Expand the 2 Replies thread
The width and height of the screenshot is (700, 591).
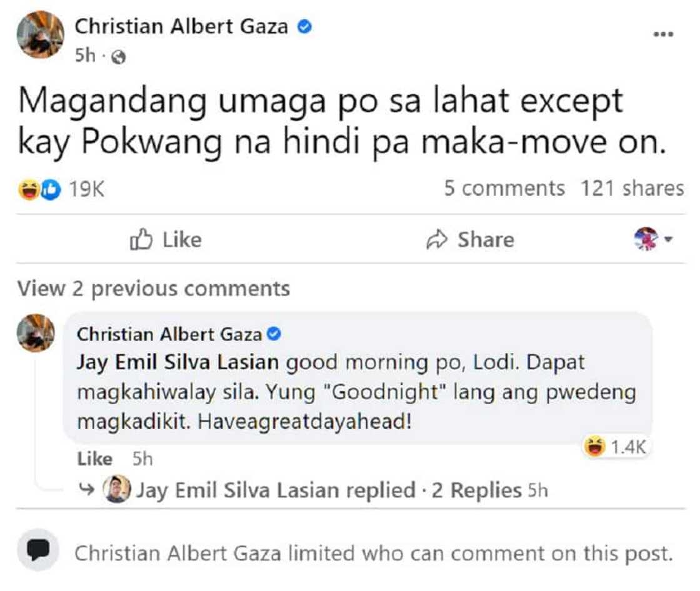click(x=476, y=490)
